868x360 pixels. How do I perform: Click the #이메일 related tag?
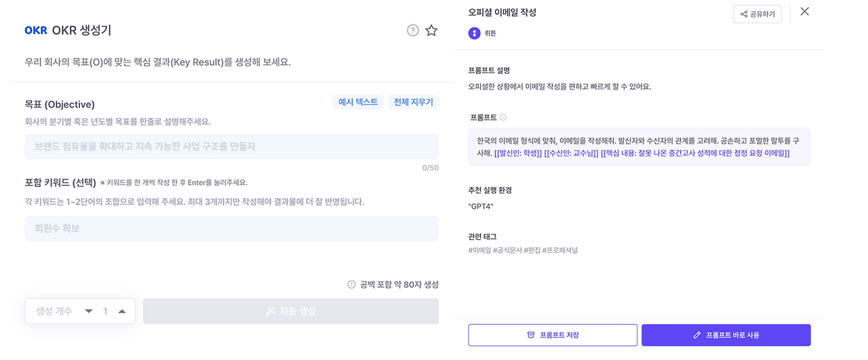(479, 250)
